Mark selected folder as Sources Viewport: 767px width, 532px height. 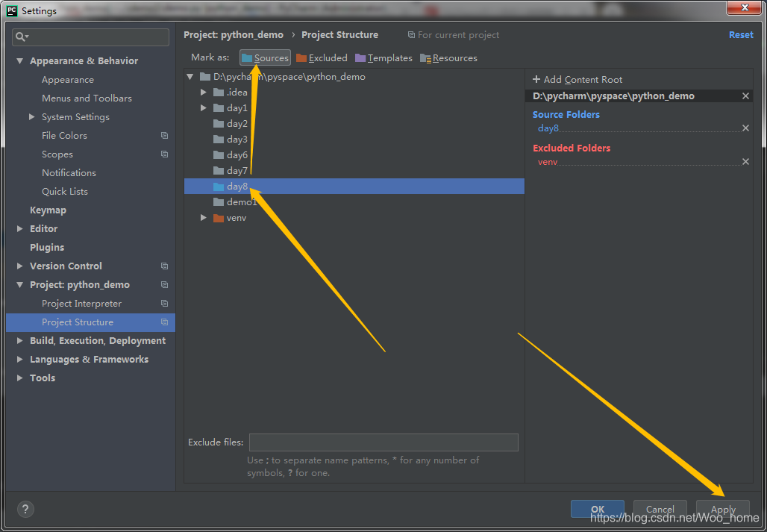(x=265, y=57)
